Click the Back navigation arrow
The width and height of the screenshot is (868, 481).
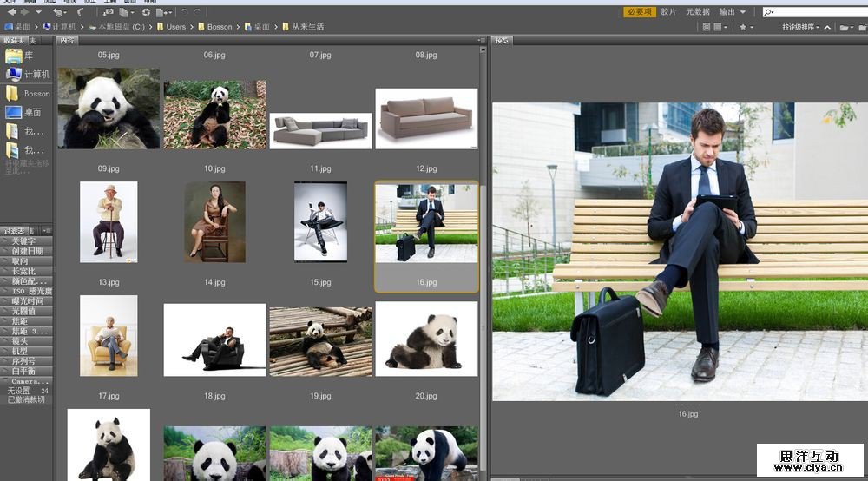(x=10, y=12)
